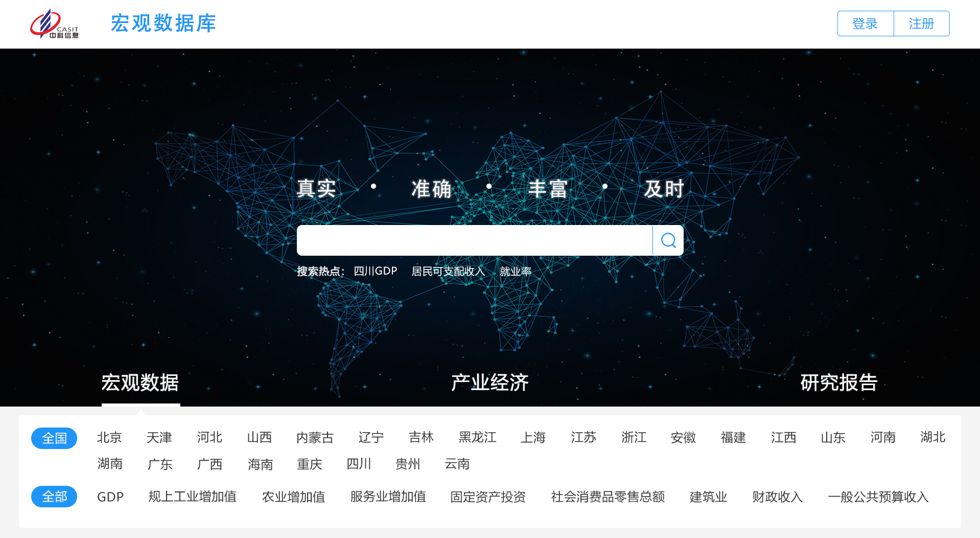Select region 内蒙古
Image resolution: width=980 pixels, height=538 pixels.
[315, 438]
